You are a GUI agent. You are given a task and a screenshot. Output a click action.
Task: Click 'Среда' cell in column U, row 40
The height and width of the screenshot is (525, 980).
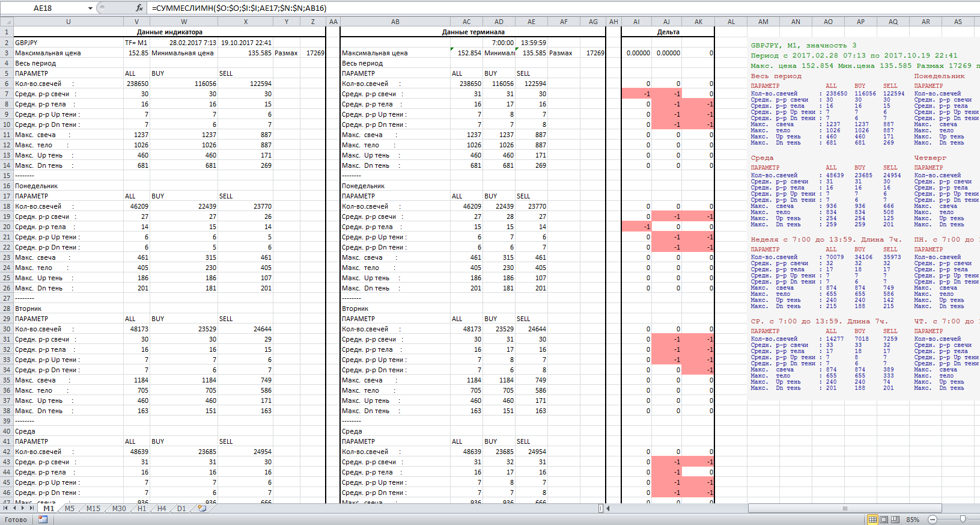pyautogui.click(x=68, y=431)
